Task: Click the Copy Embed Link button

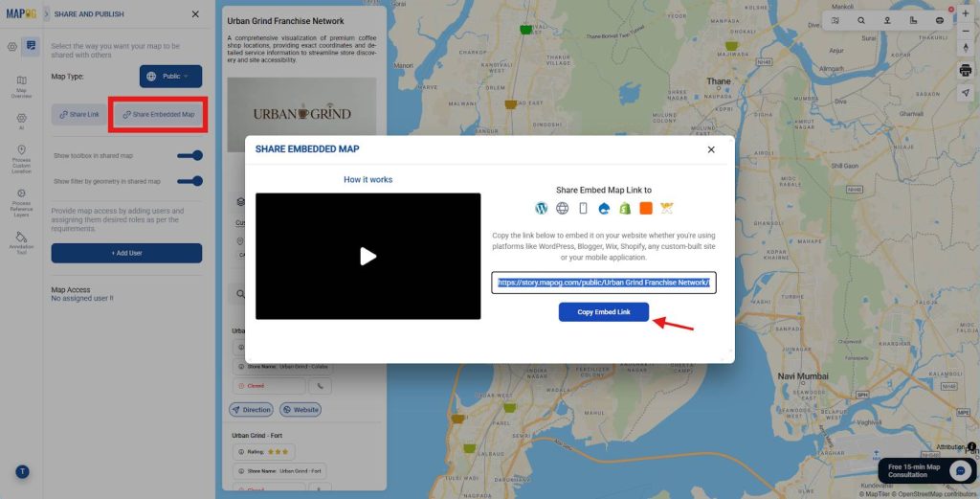Action: [604, 312]
